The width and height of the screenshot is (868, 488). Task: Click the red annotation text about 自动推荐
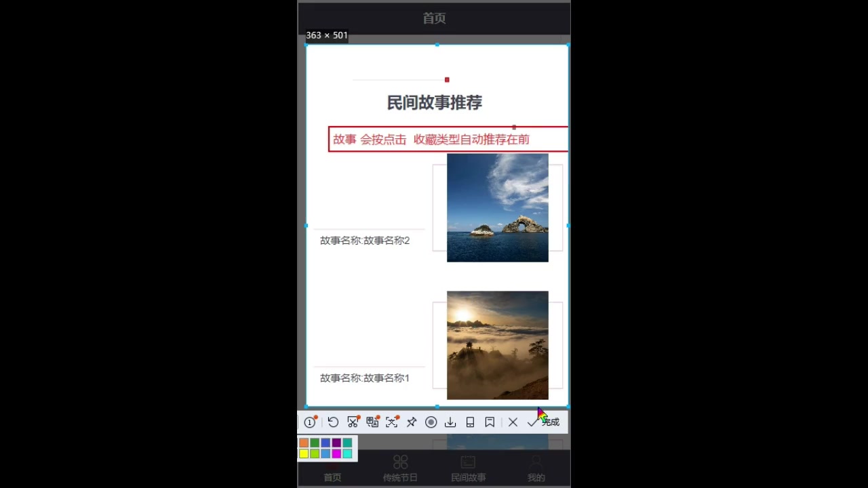click(431, 139)
